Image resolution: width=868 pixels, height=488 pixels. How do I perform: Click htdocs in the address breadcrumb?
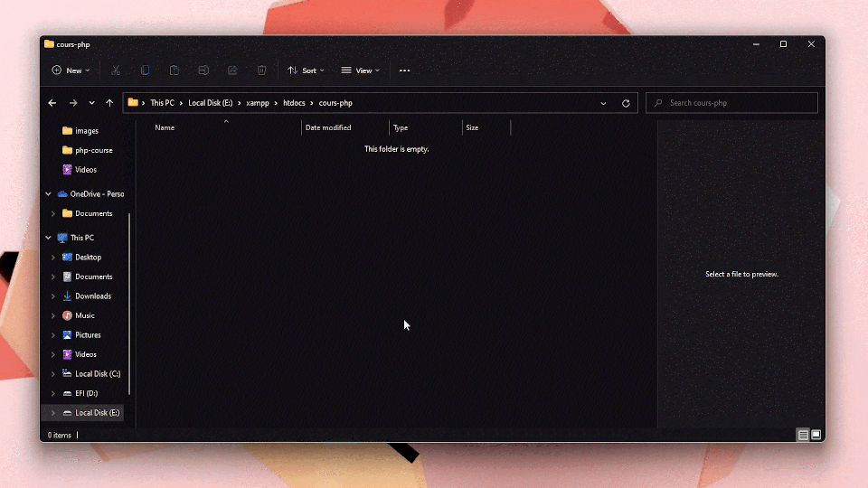pos(294,103)
